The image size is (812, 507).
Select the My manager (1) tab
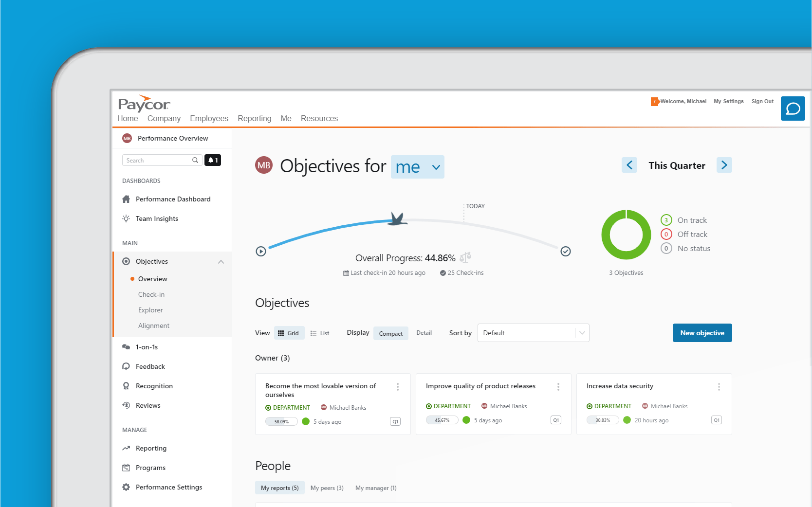click(376, 488)
